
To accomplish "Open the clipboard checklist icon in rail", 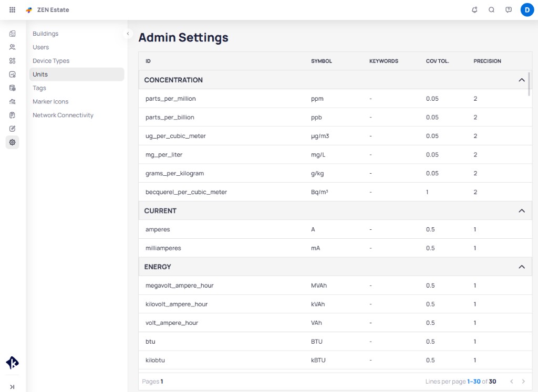I will point(13,115).
